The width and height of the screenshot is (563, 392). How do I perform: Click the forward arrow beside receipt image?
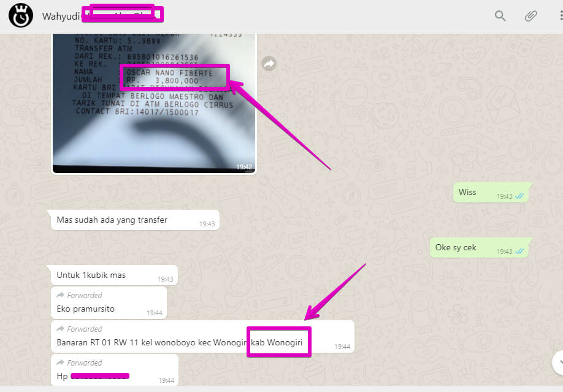pos(269,63)
